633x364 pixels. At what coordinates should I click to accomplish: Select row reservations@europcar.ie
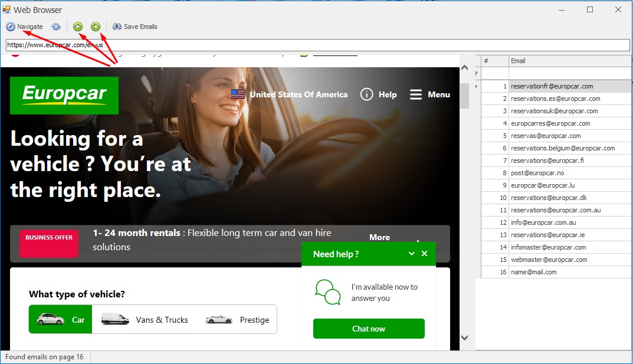[x=556, y=235]
